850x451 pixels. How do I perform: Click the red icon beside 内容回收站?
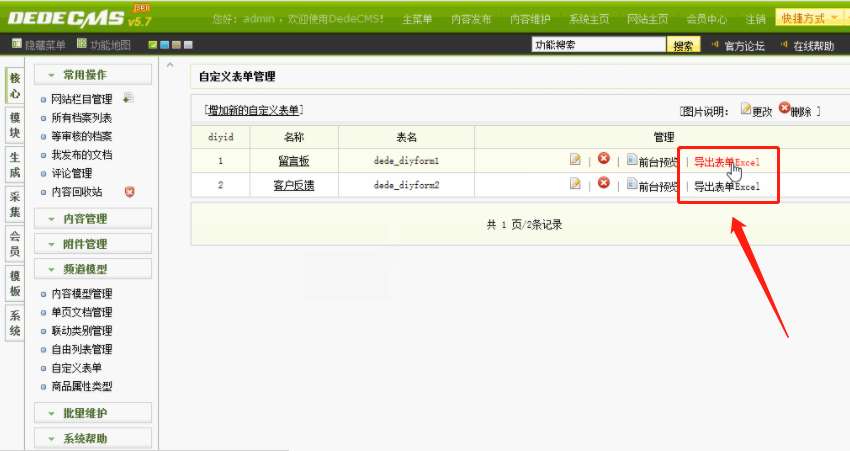pos(130,191)
